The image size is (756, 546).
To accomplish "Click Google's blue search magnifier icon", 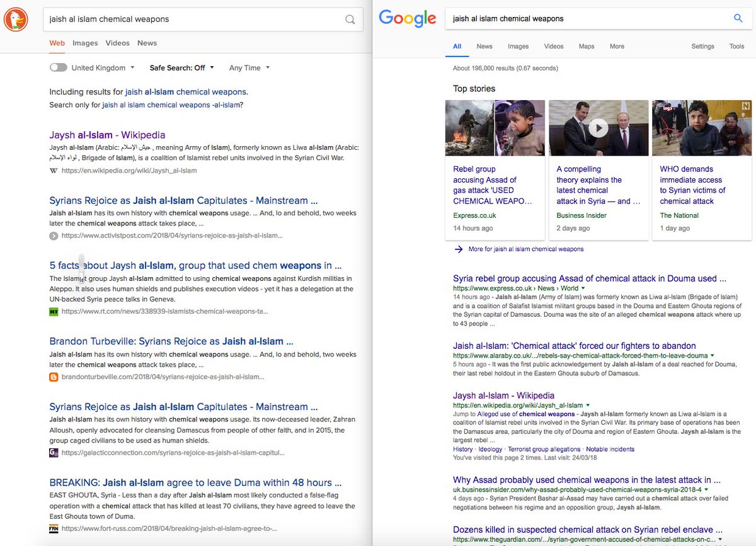I will pyautogui.click(x=738, y=18).
